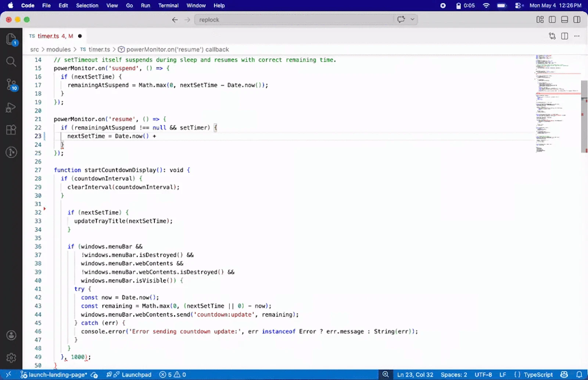This screenshot has width=588, height=380.
Task: Customize layout from the title bar
Action: point(540,20)
